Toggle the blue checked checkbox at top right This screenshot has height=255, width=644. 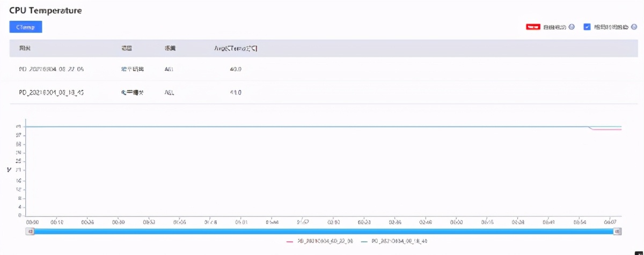point(587,27)
